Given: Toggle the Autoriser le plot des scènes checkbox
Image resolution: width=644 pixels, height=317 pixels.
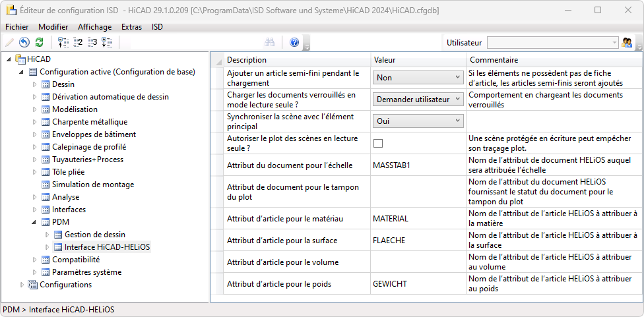Looking at the screenshot, I should click(x=378, y=143).
